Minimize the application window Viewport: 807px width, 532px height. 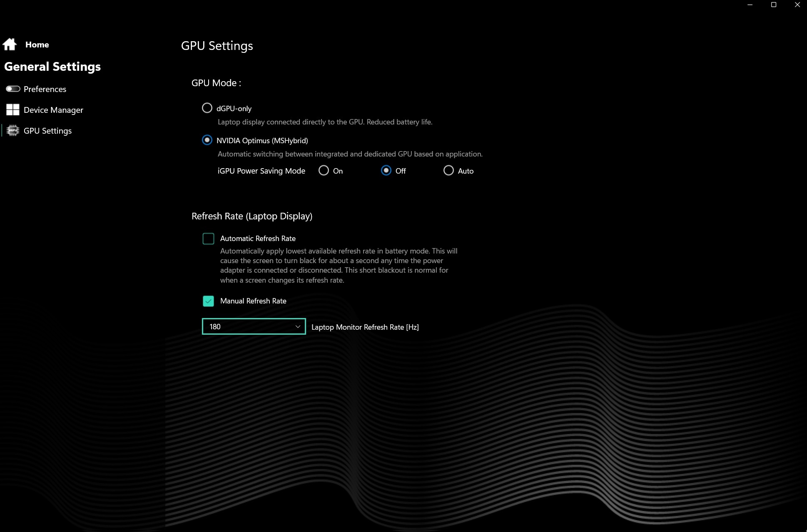click(x=750, y=5)
